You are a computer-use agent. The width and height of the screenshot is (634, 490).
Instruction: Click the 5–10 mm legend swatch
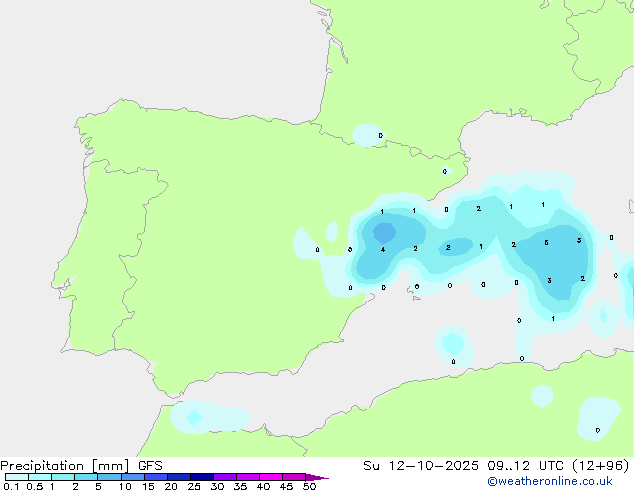tap(109, 477)
